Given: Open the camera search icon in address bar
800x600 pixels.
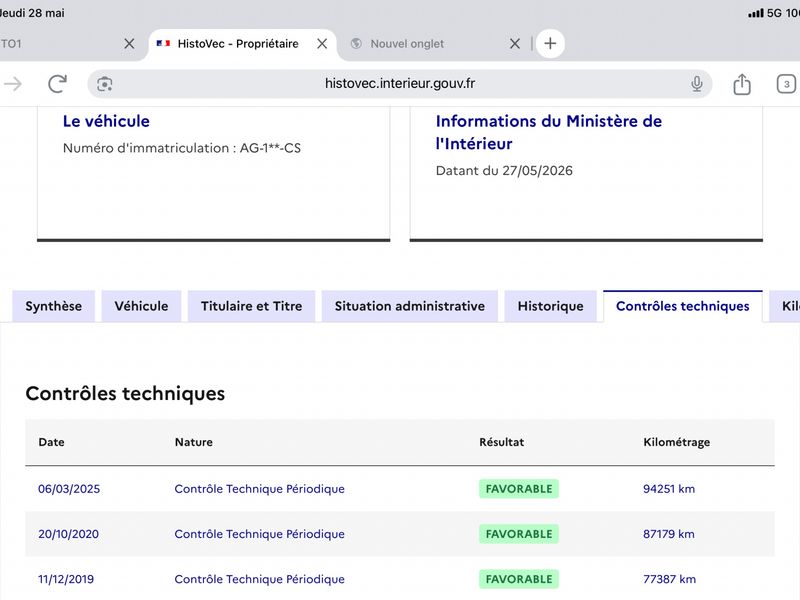Looking at the screenshot, I should pyautogui.click(x=105, y=84).
